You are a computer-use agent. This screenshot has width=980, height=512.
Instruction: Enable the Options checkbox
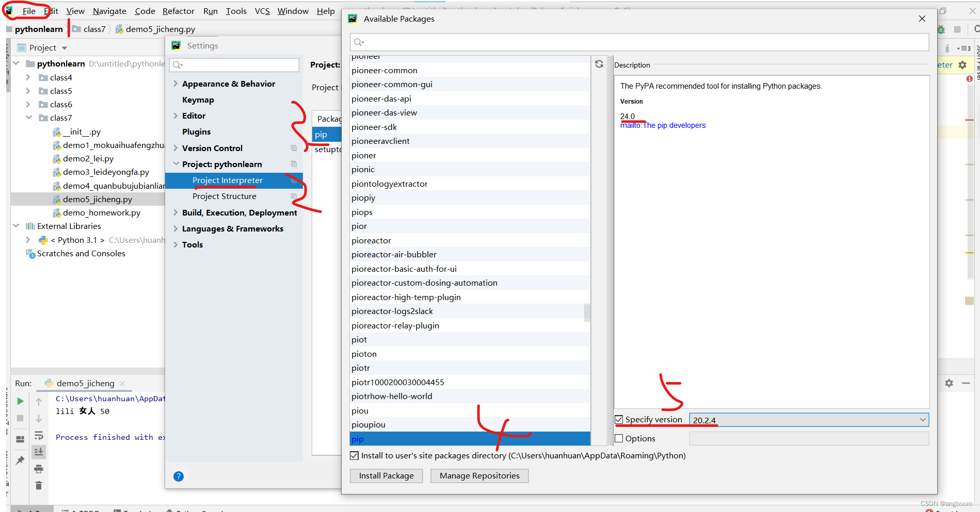coord(619,438)
